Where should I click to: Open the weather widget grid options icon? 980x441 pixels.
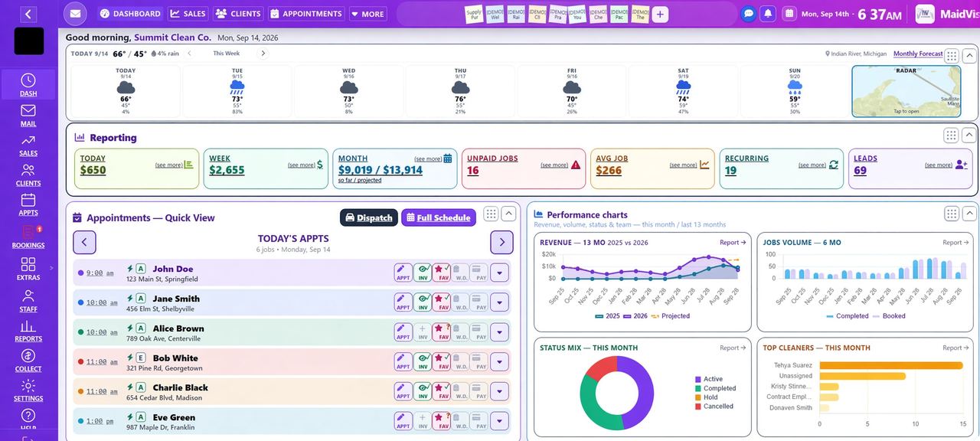tap(951, 55)
